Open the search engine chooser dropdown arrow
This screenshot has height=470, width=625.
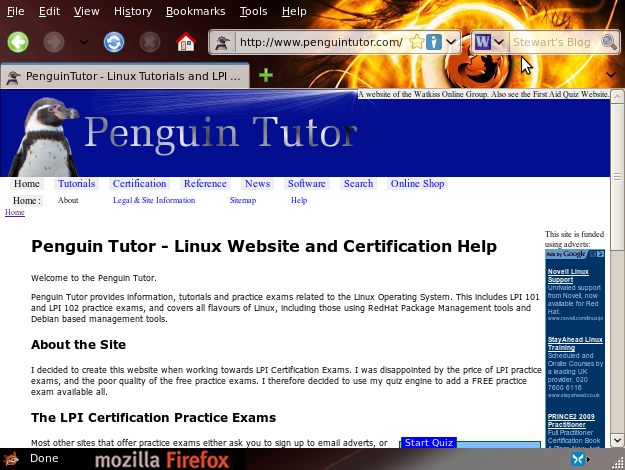click(x=499, y=41)
